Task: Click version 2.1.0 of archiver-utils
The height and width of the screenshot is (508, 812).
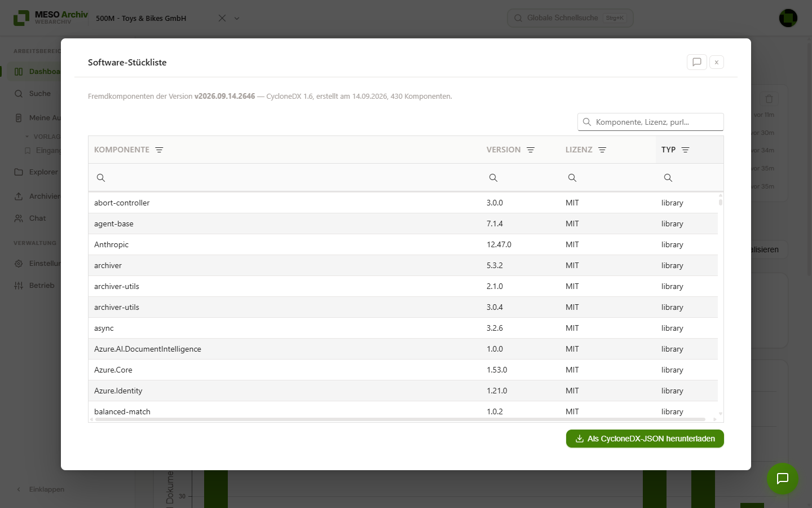Action: tap(495, 286)
